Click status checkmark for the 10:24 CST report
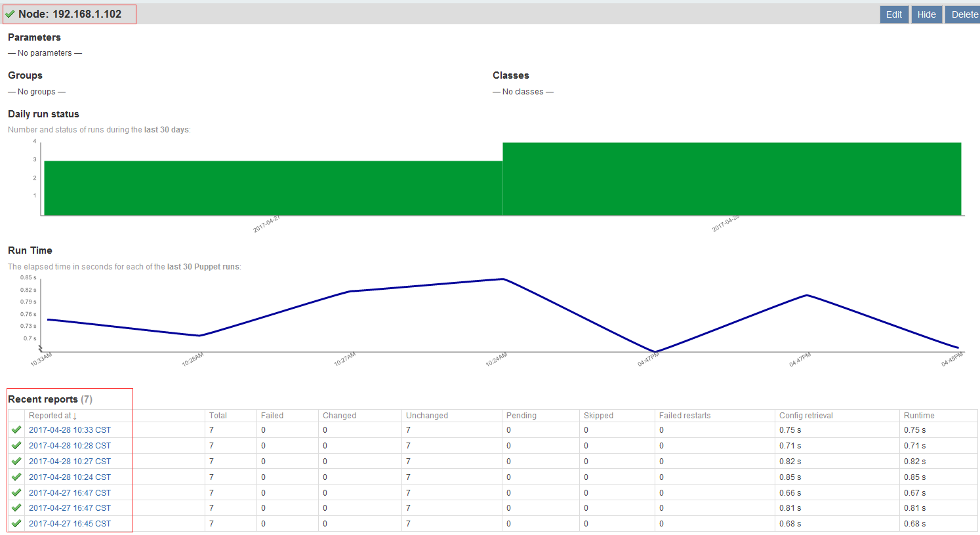The image size is (980, 535). pyautogui.click(x=16, y=477)
